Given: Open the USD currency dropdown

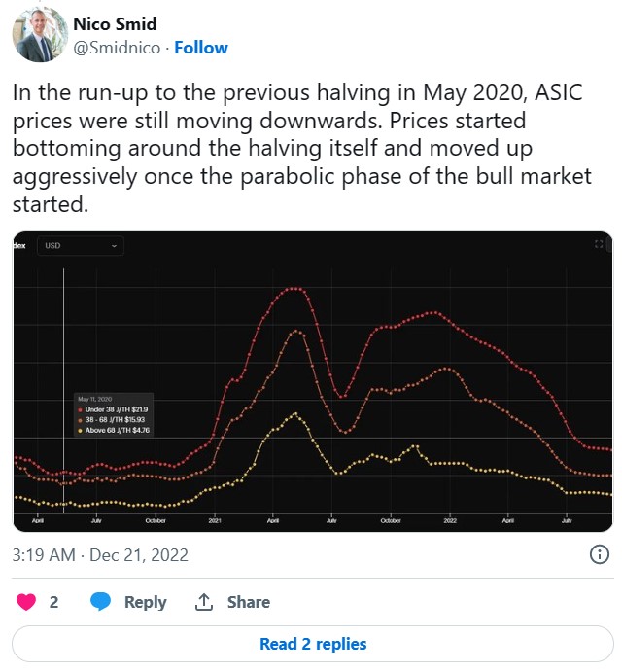Looking at the screenshot, I should coord(81,246).
